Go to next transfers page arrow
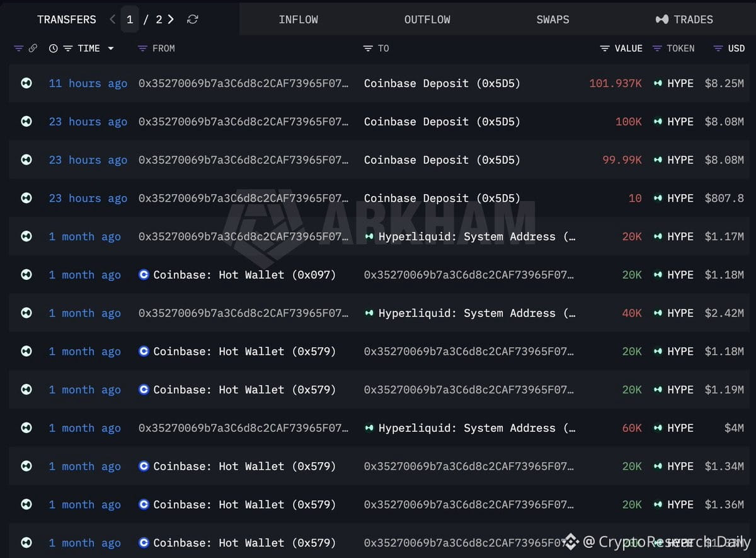The width and height of the screenshot is (756, 558). coord(171,20)
